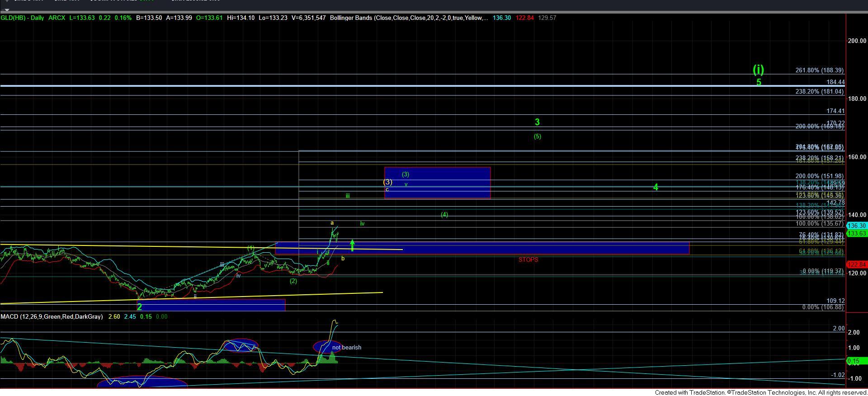868x396 pixels.
Task: Select the V=6,351,547 volume readout
Action: tap(308, 18)
